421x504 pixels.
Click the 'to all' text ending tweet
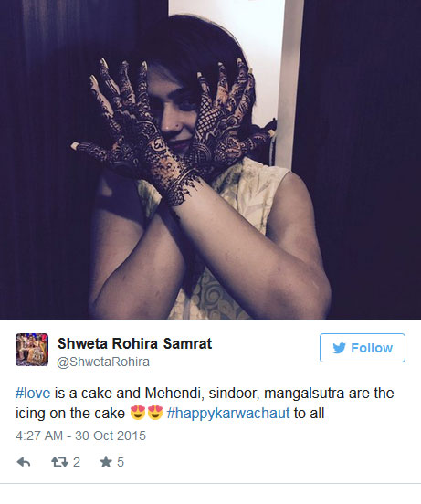point(309,414)
